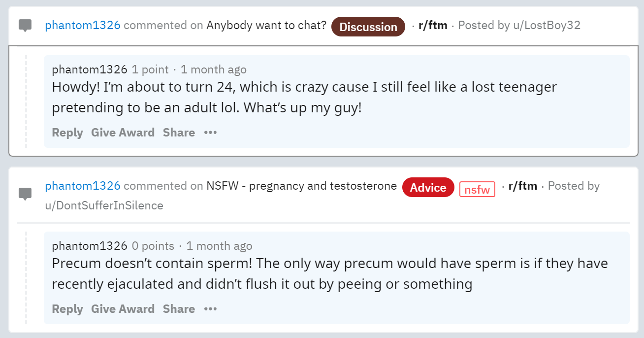Visit u/DontSufferInSilence profile
Screen dimensions: 644x338
coord(104,205)
